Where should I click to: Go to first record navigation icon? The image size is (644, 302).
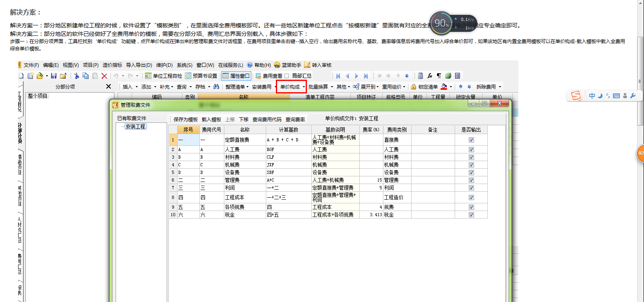(x=338, y=76)
